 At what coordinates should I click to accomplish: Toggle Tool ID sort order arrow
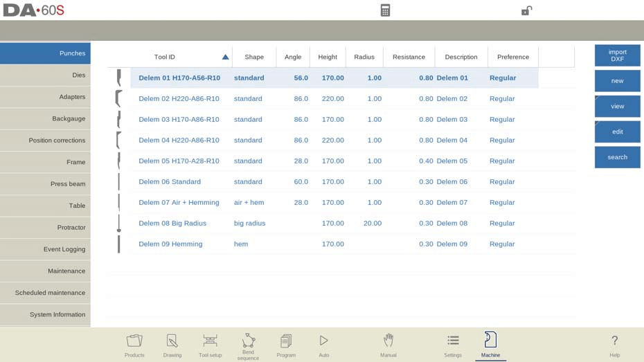click(x=226, y=57)
